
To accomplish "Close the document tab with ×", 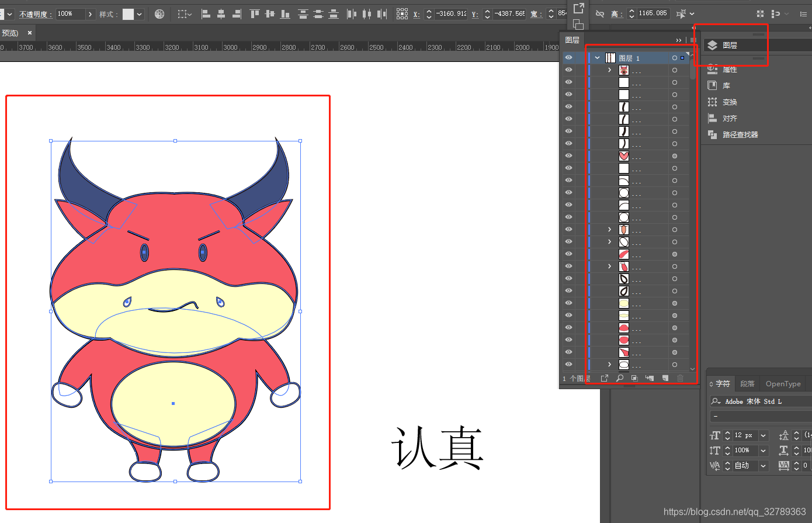I will (x=30, y=33).
